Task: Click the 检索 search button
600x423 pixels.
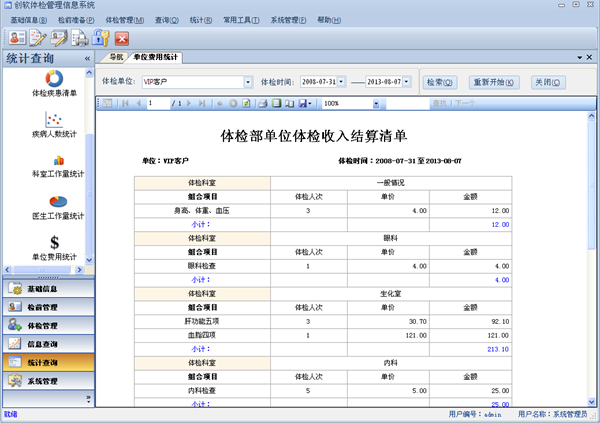Action: (x=440, y=82)
